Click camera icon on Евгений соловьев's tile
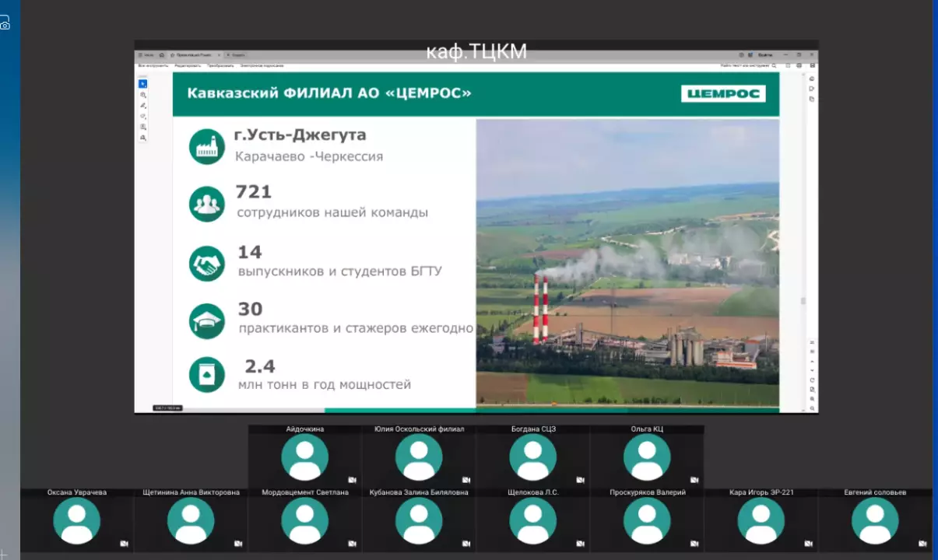The image size is (938, 560). click(x=922, y=544)
